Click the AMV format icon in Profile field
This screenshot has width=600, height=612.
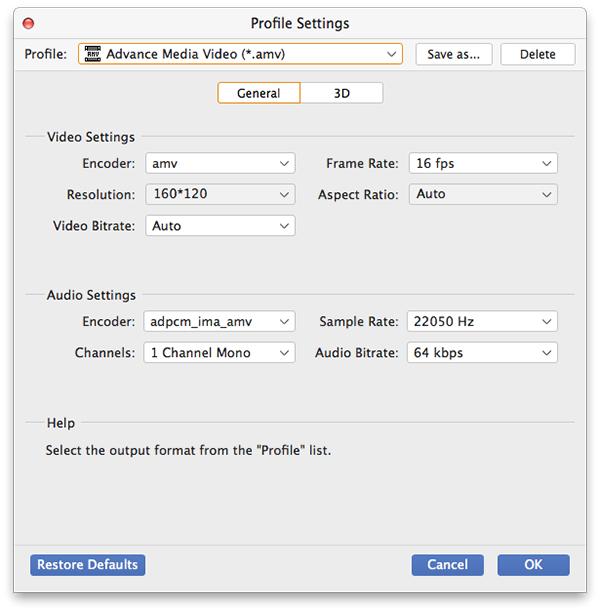(x=92, y=54)
